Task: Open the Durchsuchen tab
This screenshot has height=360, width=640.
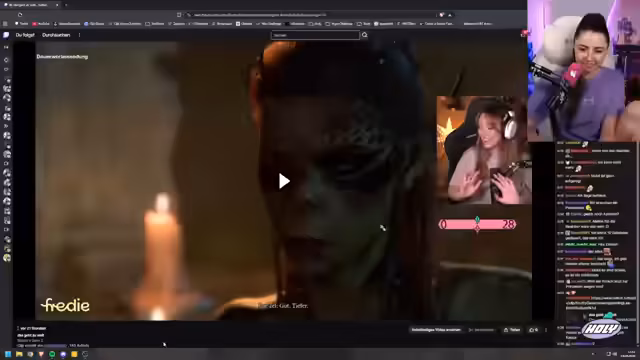Action: click(56, 35)
